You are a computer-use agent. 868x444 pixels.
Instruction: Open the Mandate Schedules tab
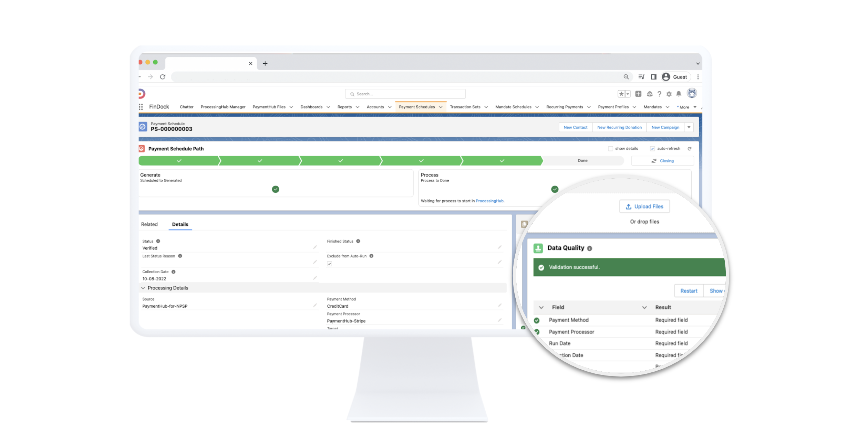(x=513, y=107)
